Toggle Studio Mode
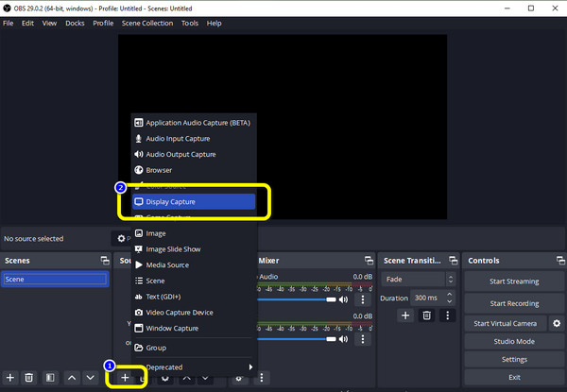567x392 pixels. [514, 341]
